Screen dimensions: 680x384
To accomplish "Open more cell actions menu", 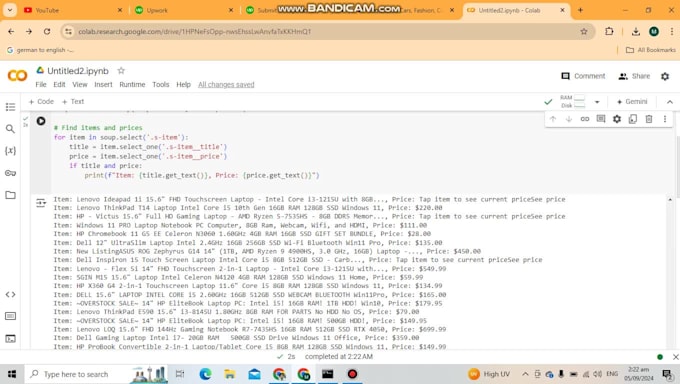I will coord(665,119).
